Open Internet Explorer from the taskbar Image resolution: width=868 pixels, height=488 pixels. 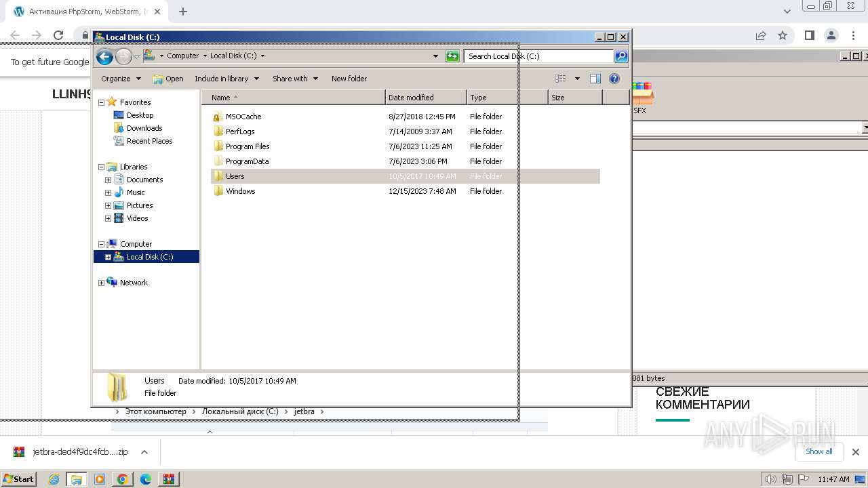pyautogui.click(x=54, y=479)
